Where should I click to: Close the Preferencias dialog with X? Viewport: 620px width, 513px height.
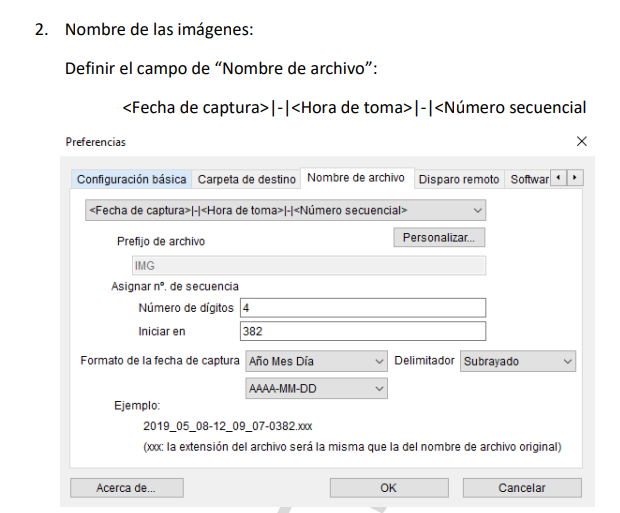(x=582, y=142)
